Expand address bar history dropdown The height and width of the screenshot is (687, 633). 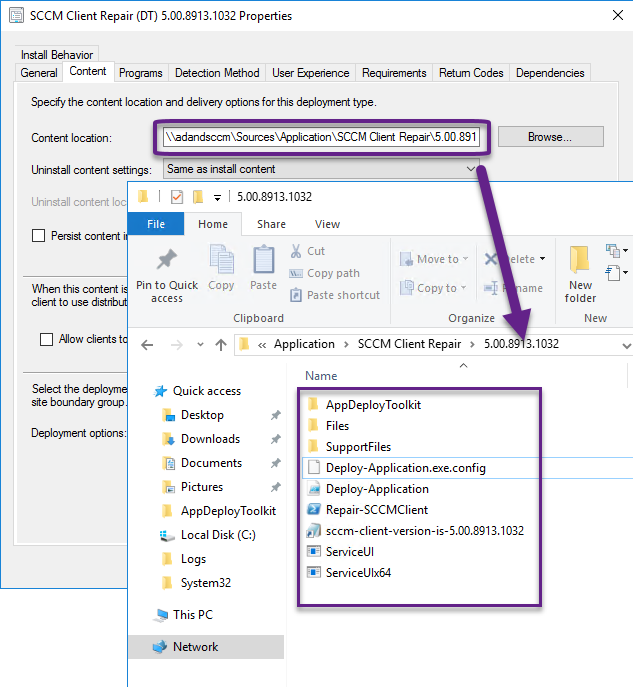click(626, 346)
